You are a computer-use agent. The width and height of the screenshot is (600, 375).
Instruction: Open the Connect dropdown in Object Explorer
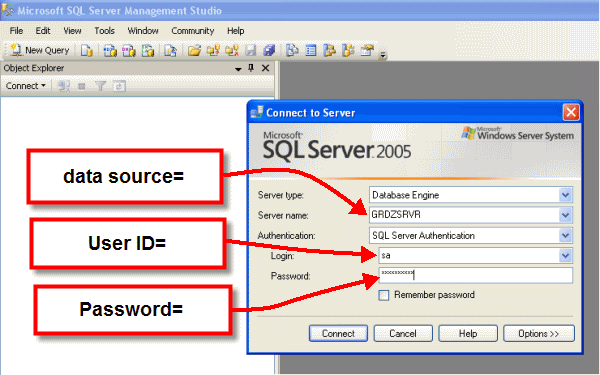click(26, 86)
